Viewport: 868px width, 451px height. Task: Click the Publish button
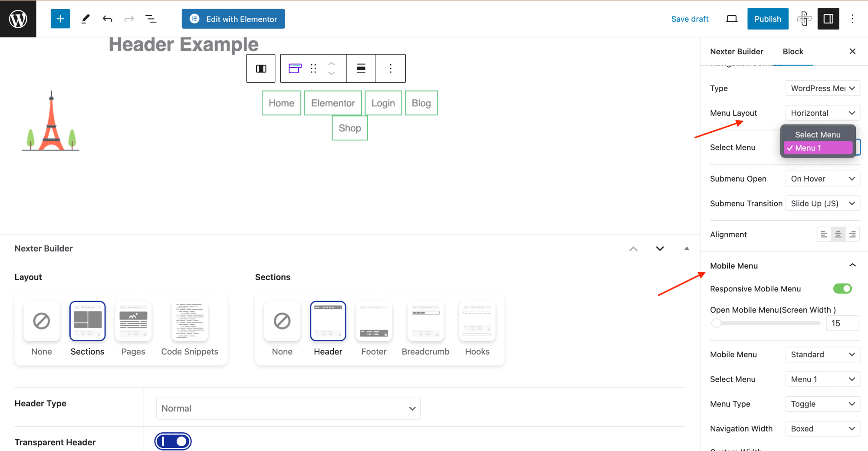[x=767, y=19]
